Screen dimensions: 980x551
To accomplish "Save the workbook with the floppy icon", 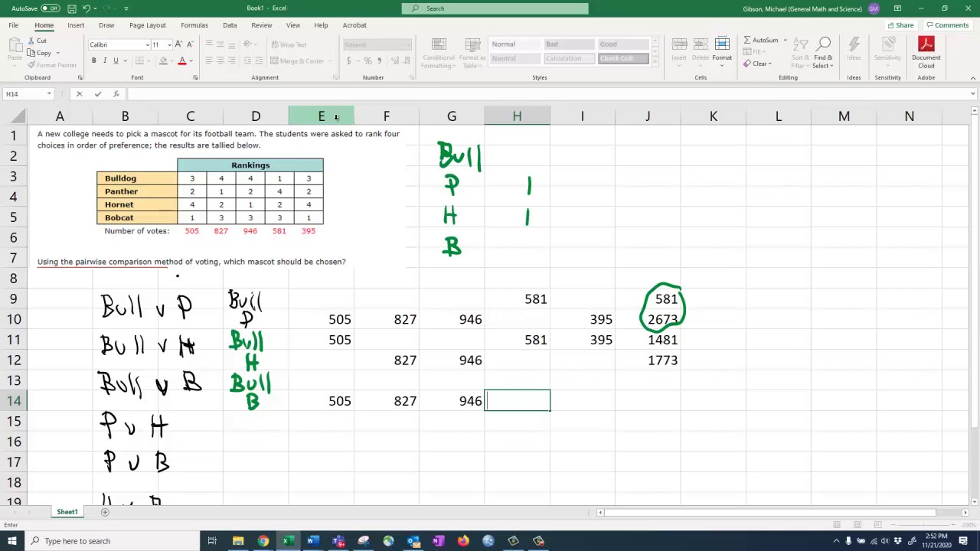I will coord(71,8).
